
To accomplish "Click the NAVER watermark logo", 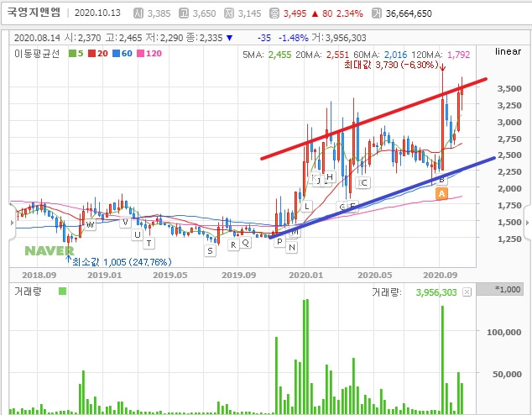I will (50, 251).
